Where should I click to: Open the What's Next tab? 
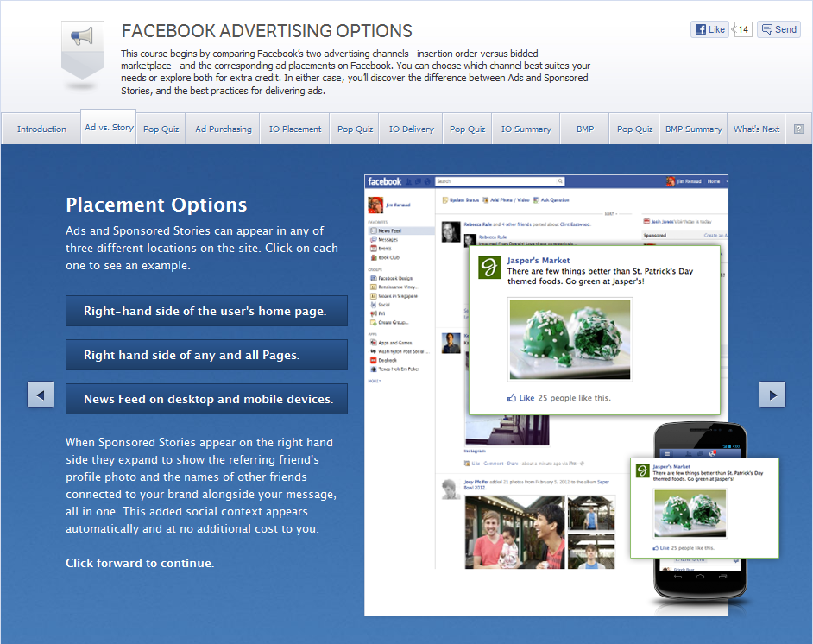(x=757, y=129)
